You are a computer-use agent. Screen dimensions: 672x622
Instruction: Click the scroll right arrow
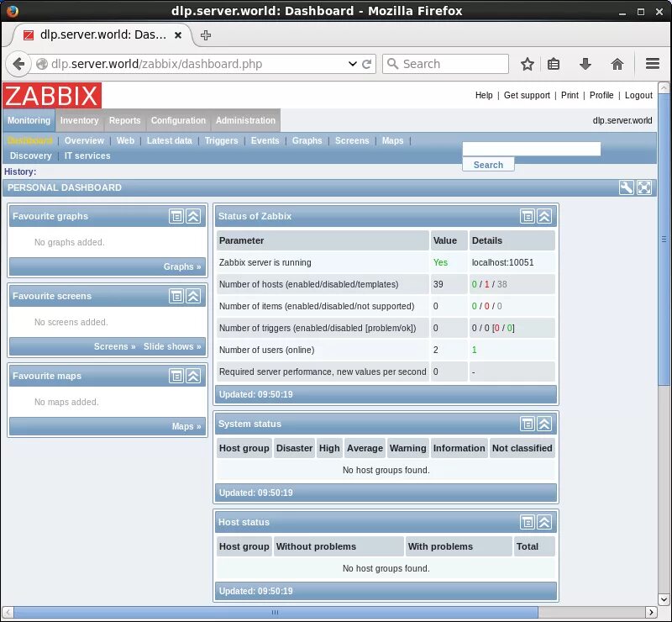(651, 612)
